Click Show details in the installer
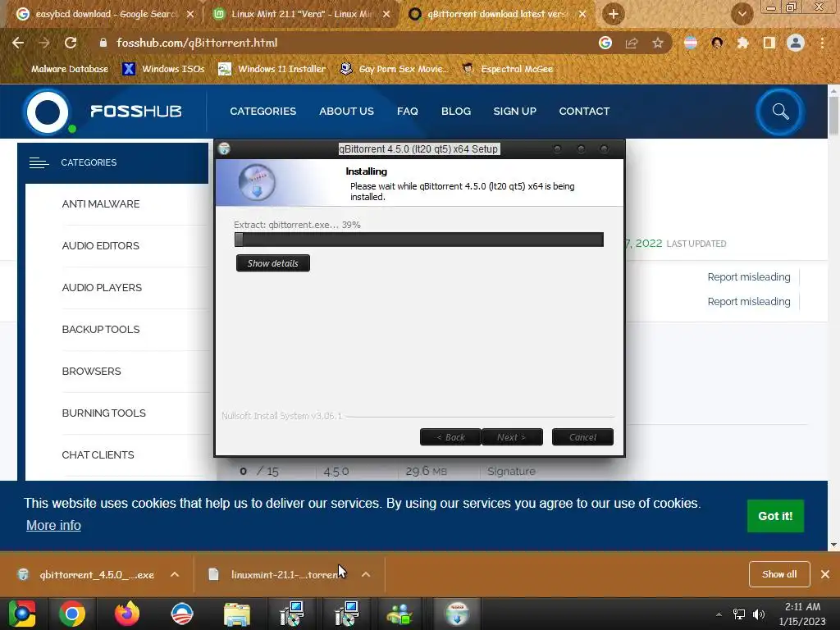The height and width of the screenshot is (630, 840). pos(273,263)
